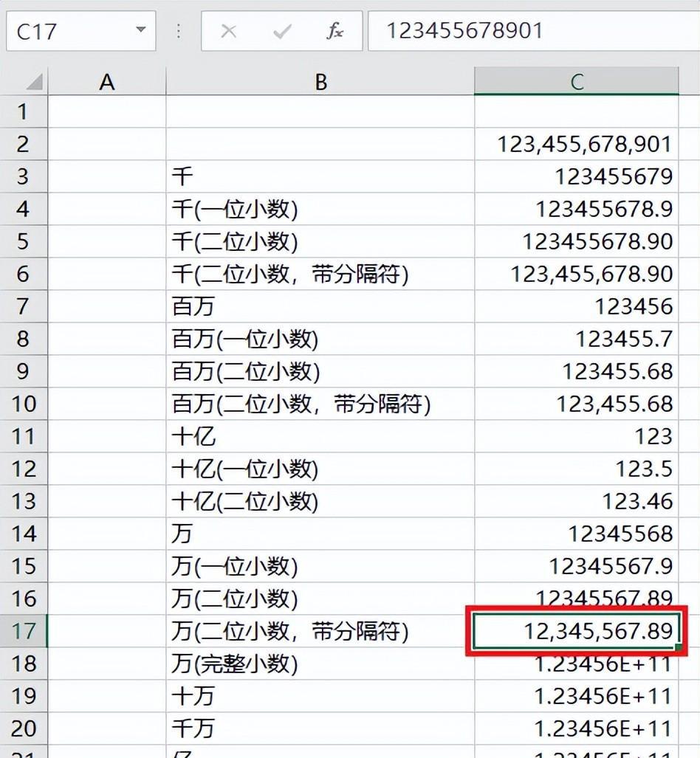
Task: Select the column C header
Action: (x=577, y=82)
